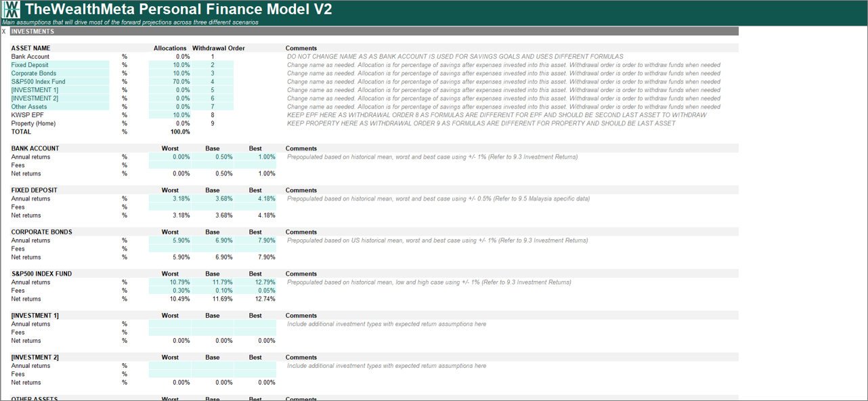Select Bank Account annual returns 0.50% Base cell
868x401 pixels.
213,157
